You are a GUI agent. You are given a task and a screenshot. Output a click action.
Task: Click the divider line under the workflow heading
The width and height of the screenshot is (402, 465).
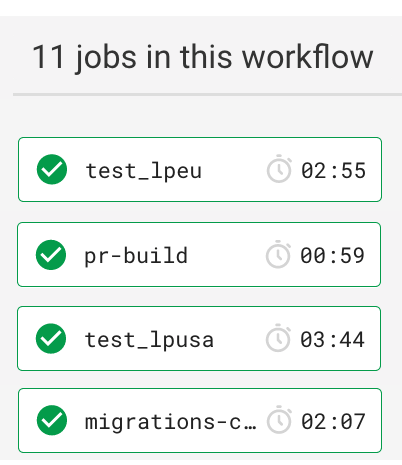tap(207, 95)
